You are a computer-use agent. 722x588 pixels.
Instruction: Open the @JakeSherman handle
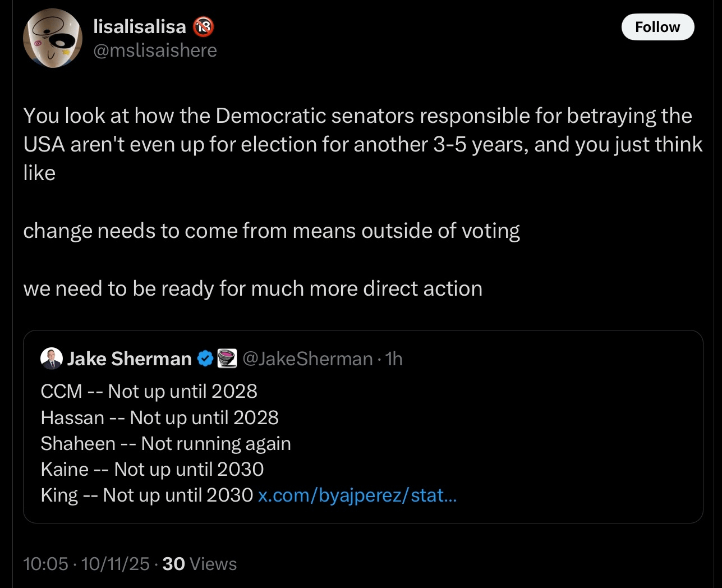[307, 359]
